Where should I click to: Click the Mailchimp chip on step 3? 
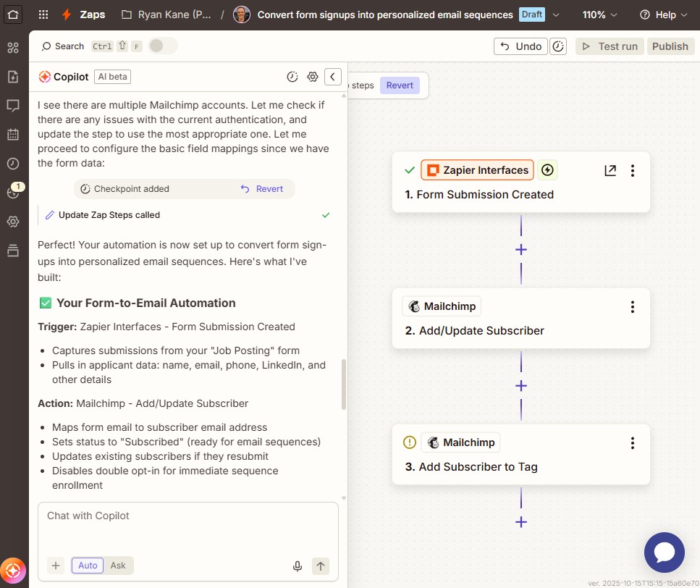coord(460,442)
